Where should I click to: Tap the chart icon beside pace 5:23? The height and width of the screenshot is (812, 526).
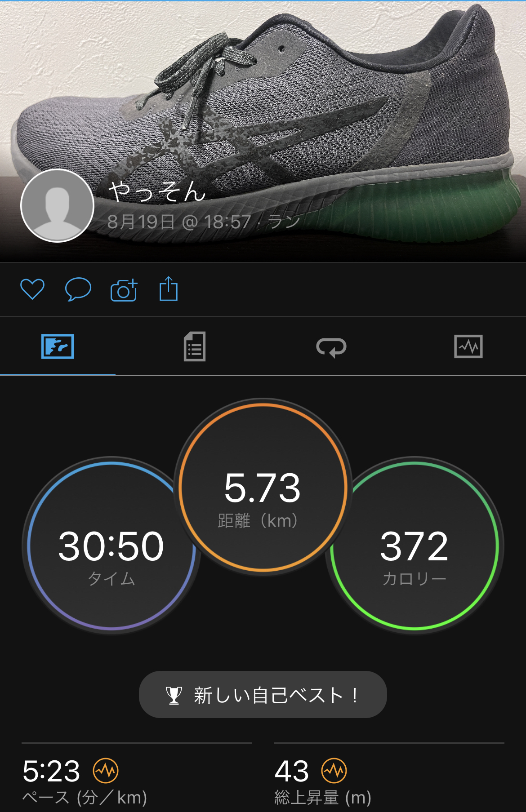point(106,771)
